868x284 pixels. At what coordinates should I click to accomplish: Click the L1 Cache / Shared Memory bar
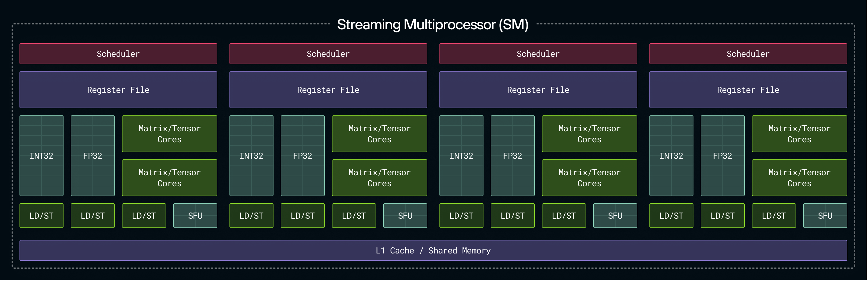click(x=433, y=250)
